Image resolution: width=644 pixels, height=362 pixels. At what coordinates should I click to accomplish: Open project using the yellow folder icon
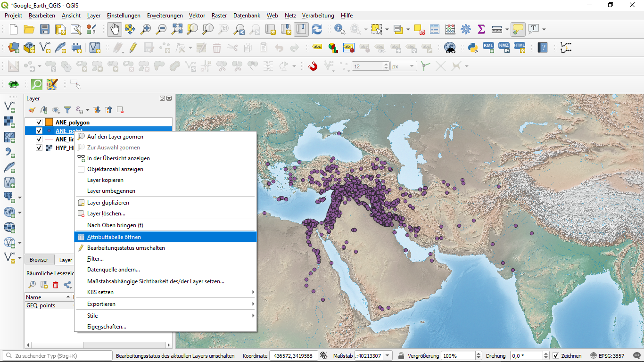[29, 29]
